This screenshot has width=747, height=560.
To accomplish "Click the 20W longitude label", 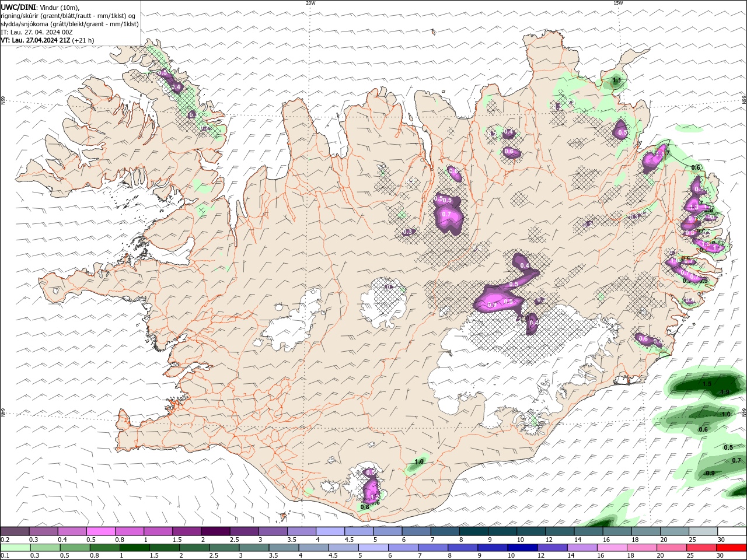I will (x=311, y=3).
